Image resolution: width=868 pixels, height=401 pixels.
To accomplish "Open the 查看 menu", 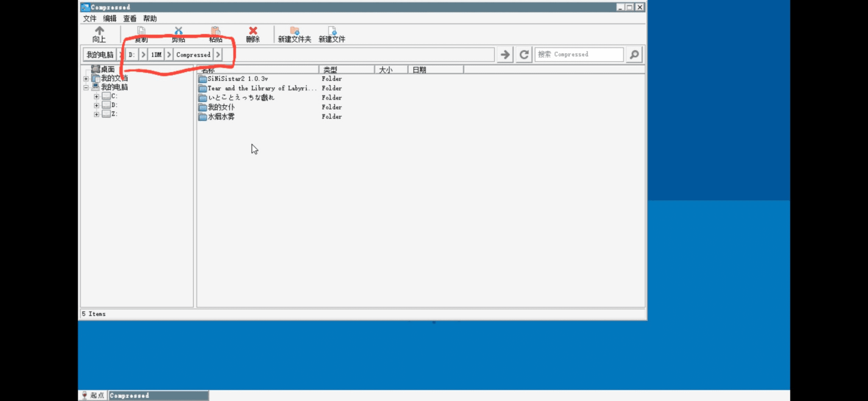I will [x=130, y=19].
